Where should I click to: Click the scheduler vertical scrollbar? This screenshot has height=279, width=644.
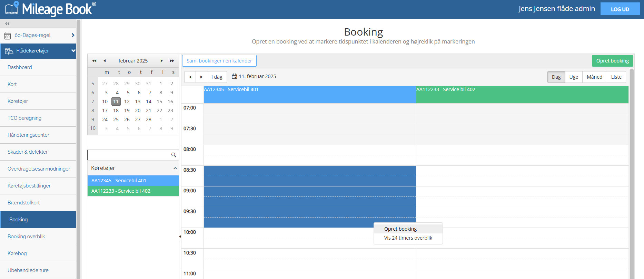[x=632, y=174]
